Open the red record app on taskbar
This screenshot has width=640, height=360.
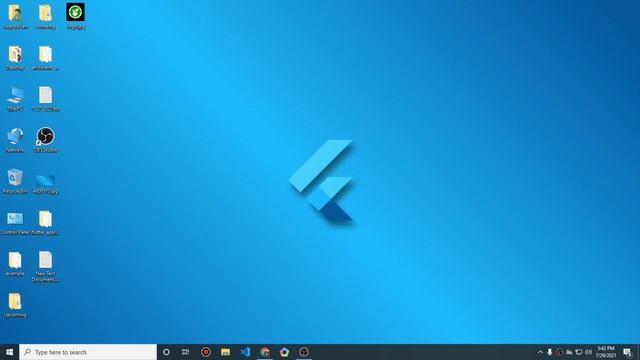click(206, 352)
